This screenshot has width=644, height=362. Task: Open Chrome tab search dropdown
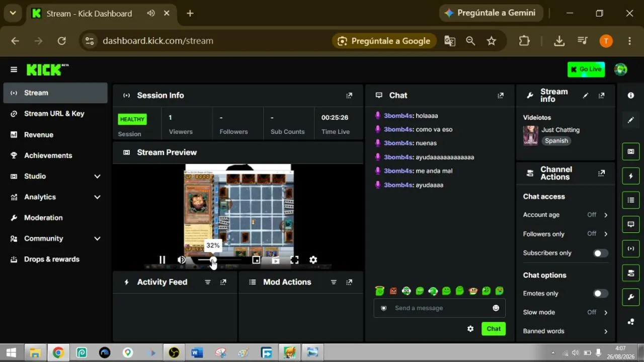coord(13,13)
